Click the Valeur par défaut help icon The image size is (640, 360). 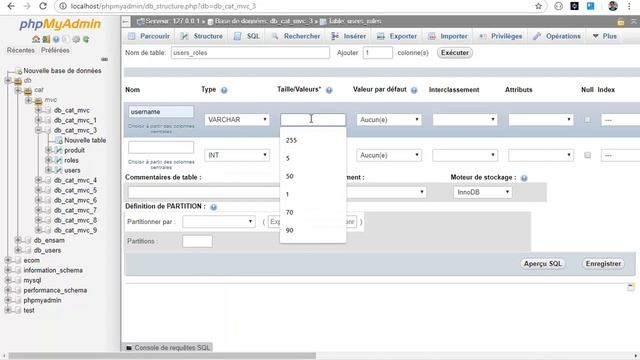coord(414,90)
